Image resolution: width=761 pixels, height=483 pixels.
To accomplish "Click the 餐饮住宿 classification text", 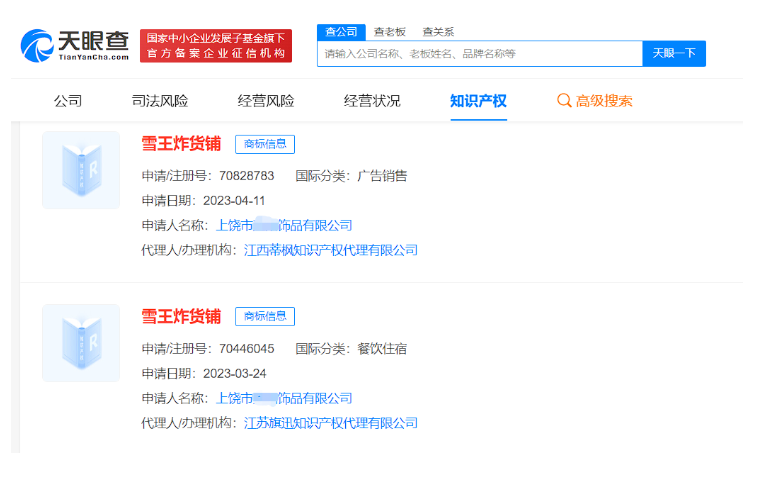I will pos(382,349).
